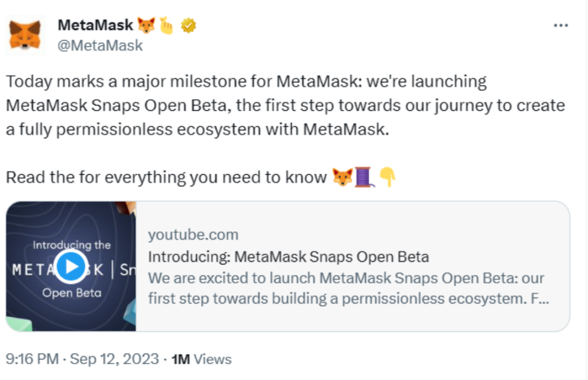The image size is (588, 380).
Task: Click the gold verified badge
Action: pos(188,25)
